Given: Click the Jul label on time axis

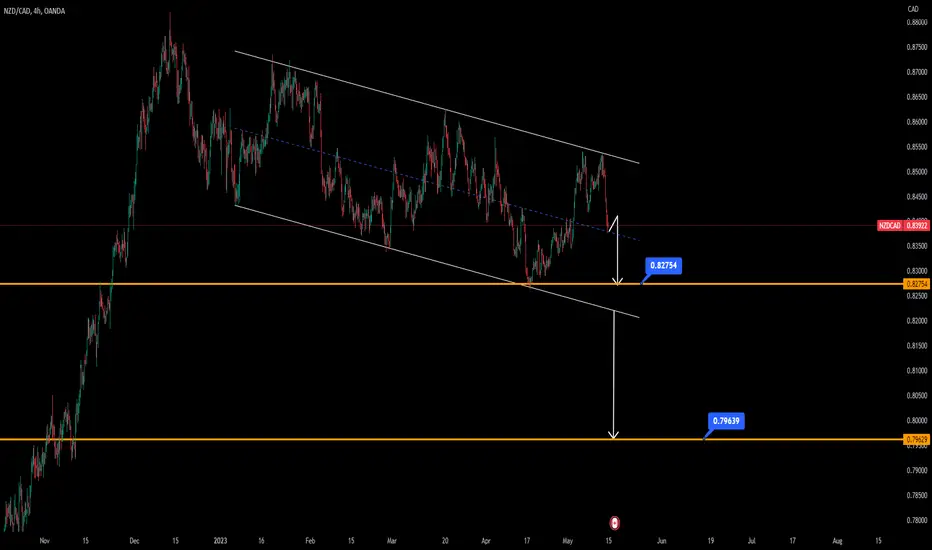Looking at the screenshot, I should 751,541.
